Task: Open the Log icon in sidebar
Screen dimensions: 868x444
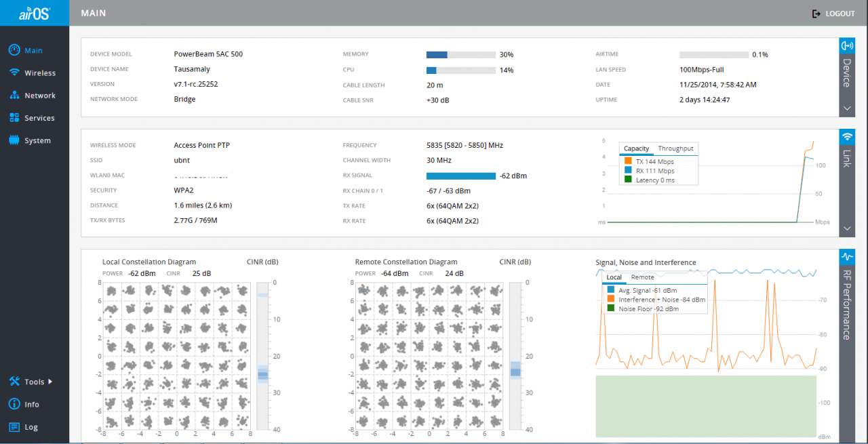Action: coord(14,427)
